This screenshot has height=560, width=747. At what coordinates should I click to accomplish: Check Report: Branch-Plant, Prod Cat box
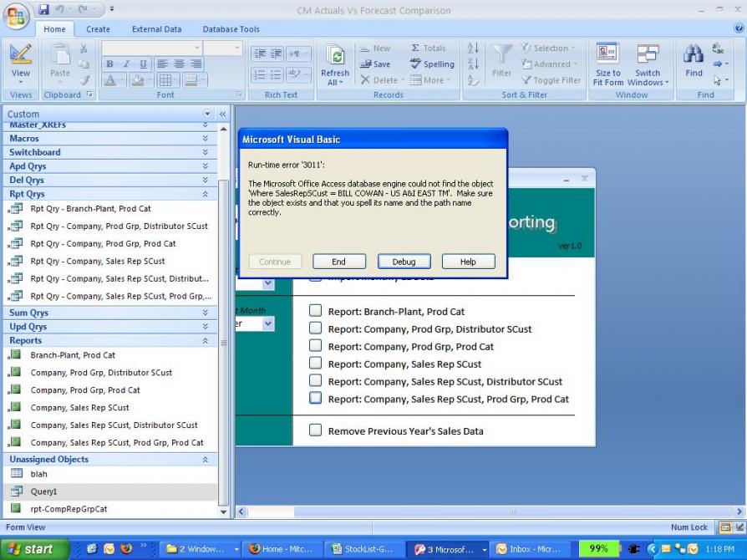(x=316, y=312)
